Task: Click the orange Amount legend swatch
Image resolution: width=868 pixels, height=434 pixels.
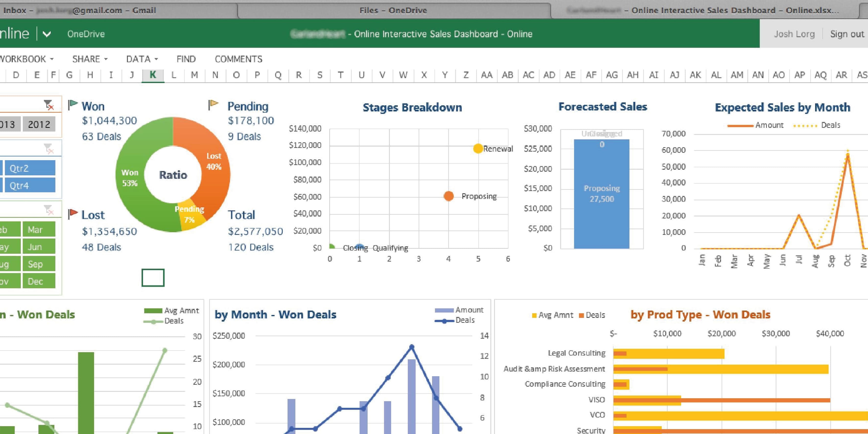Action: (x=740, y=125)
